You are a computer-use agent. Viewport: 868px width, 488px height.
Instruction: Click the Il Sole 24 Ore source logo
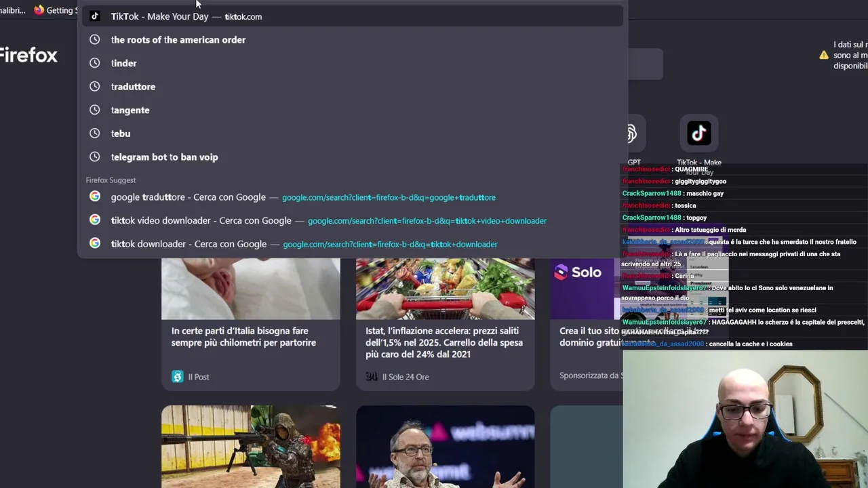pyautogui.click(x=372, y=377)
